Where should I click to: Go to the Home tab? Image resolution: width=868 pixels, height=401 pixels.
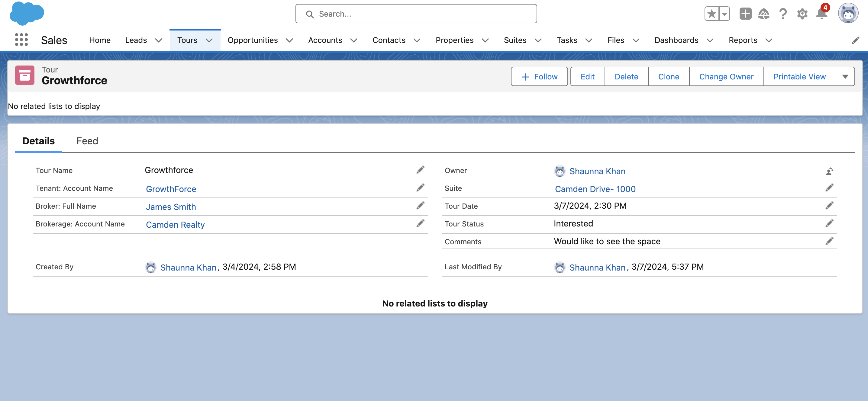(100, 40)
